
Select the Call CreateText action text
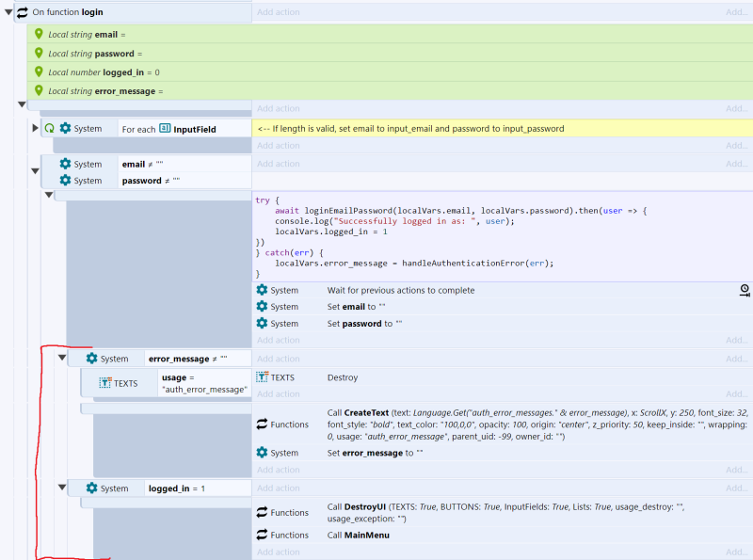pyautogui.click(x=537, y=424)
